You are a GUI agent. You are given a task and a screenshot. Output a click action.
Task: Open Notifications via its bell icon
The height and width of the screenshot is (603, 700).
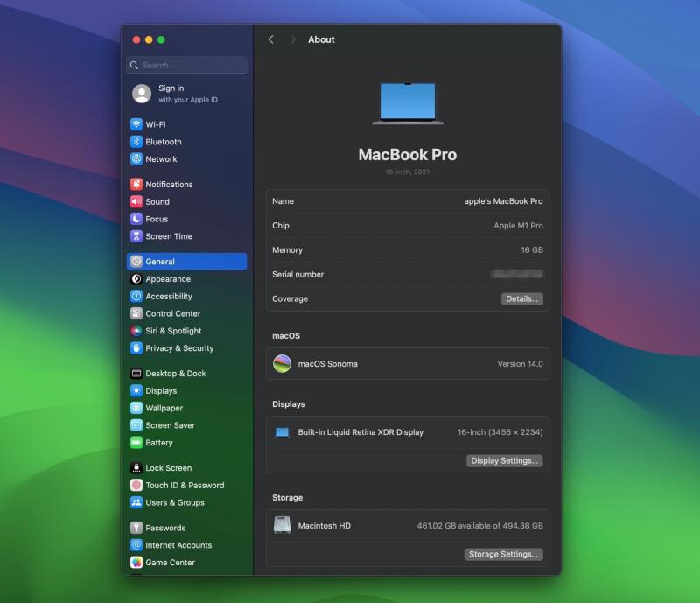click(136, 185)
